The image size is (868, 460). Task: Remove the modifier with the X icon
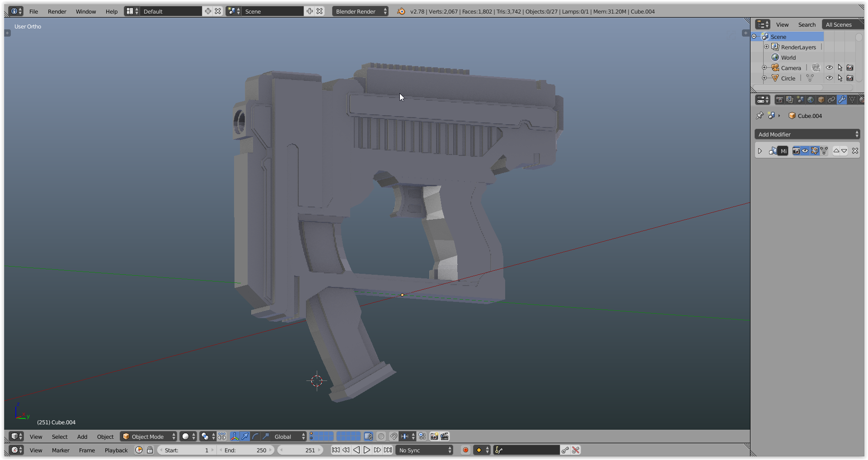(855, 151)
